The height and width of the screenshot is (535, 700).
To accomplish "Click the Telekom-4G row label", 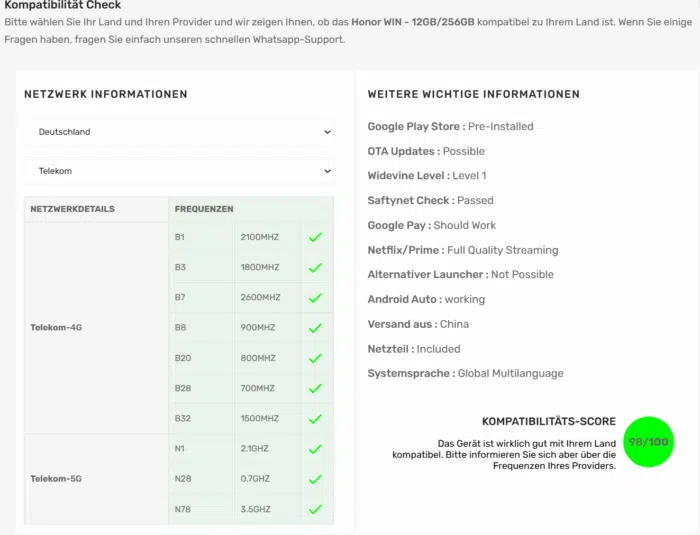I will [x=56, y=328].
